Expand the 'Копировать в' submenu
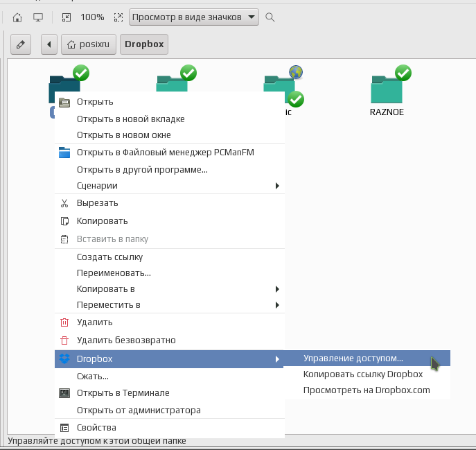The height and width of the screenshot is (450, 476). [170, 289]
